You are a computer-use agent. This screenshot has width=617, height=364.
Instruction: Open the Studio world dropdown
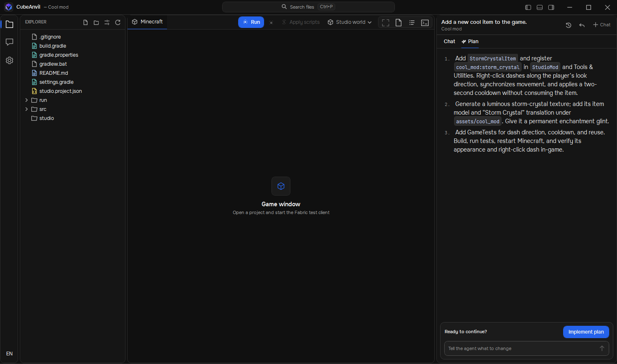pyautogui.click(x=350, y=22)
